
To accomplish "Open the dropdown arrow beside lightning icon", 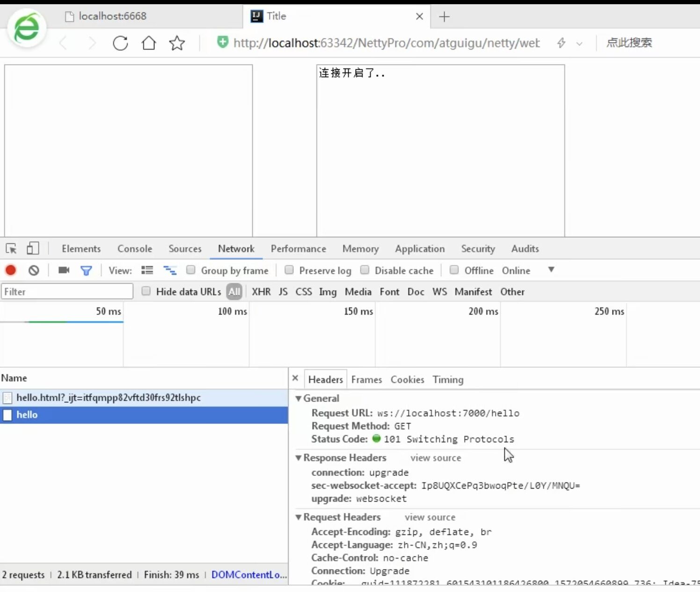I will coord(579,44).
